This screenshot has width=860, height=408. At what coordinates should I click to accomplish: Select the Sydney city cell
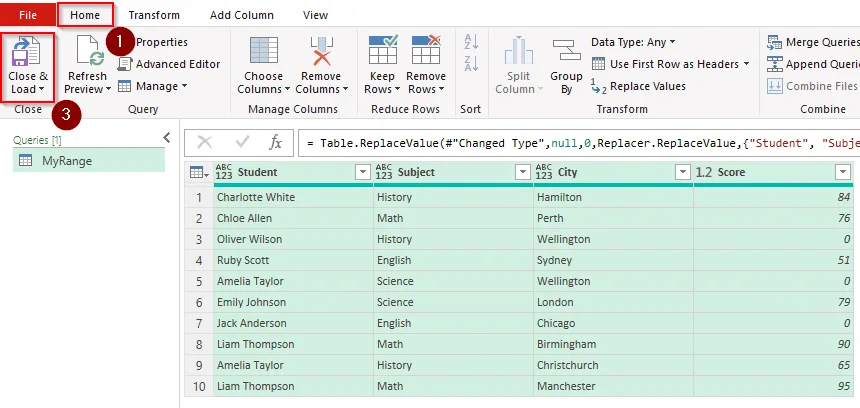tap(613, 260)
